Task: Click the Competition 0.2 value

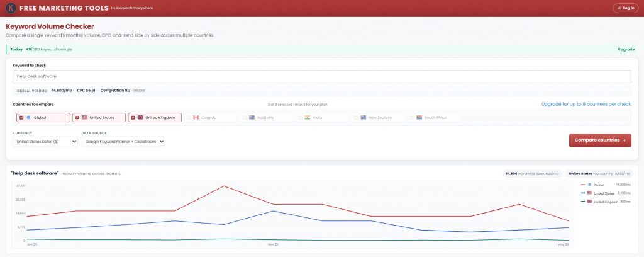Action: [116, 90]
